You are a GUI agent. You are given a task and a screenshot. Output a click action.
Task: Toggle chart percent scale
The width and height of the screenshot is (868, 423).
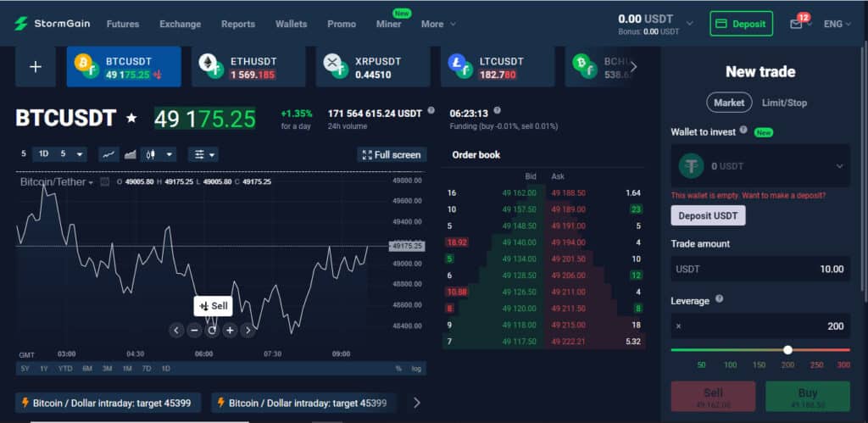pos(398,369)
